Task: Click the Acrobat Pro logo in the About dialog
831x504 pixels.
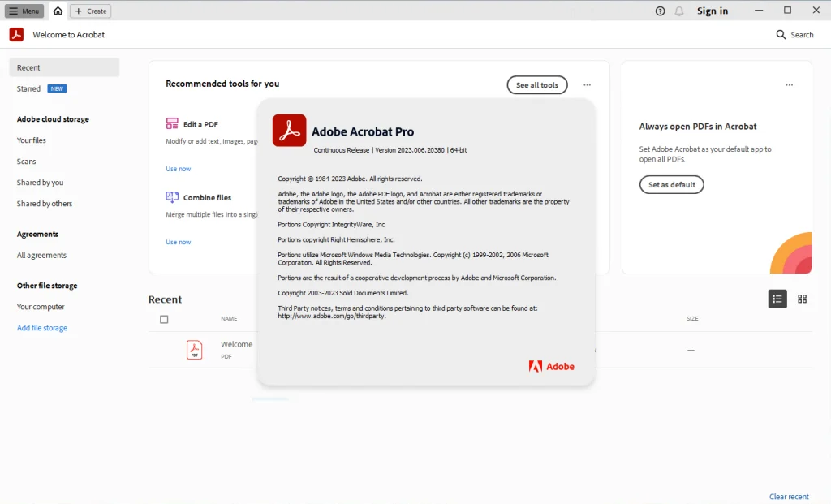Action: click(x=290, y=131)
